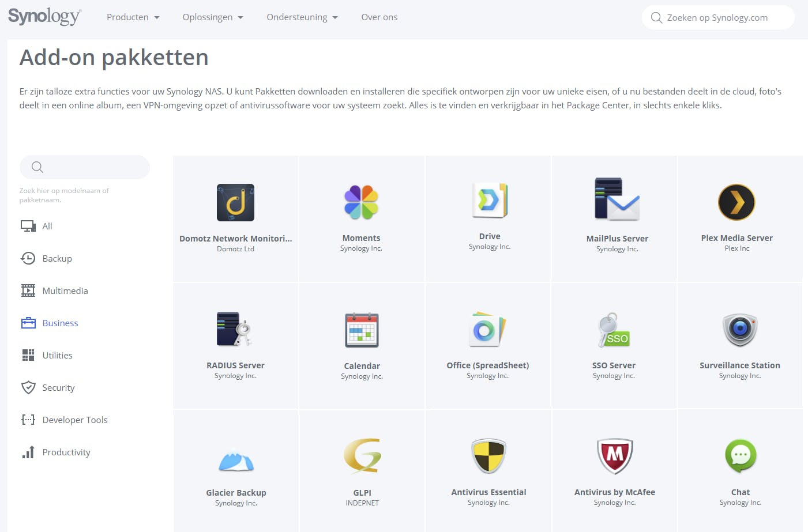The height and width of the screenshot is (532, 808).
Task: Click the Antivirus Essential shield icon
Action: point(488,455)
